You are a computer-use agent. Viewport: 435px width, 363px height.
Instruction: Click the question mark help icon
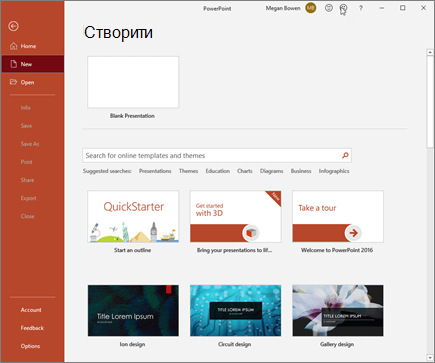click(361, 8)
